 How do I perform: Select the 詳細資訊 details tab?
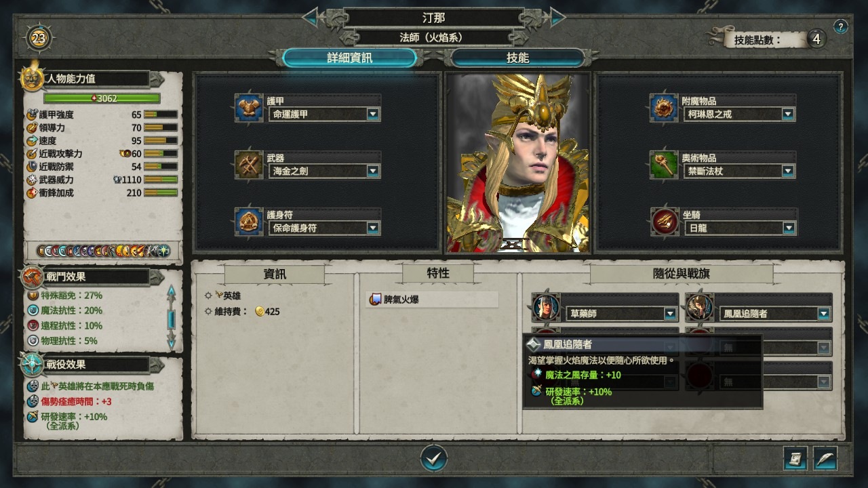350,58
